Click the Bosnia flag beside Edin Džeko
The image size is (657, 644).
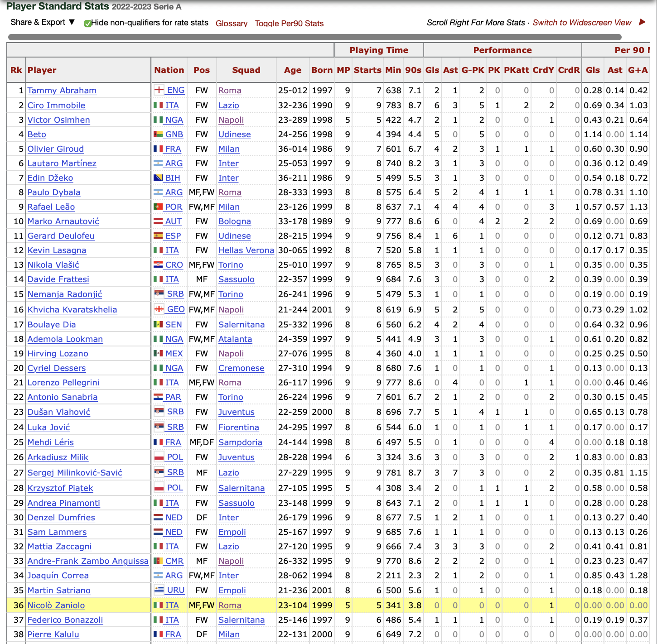tap(158, 178)
